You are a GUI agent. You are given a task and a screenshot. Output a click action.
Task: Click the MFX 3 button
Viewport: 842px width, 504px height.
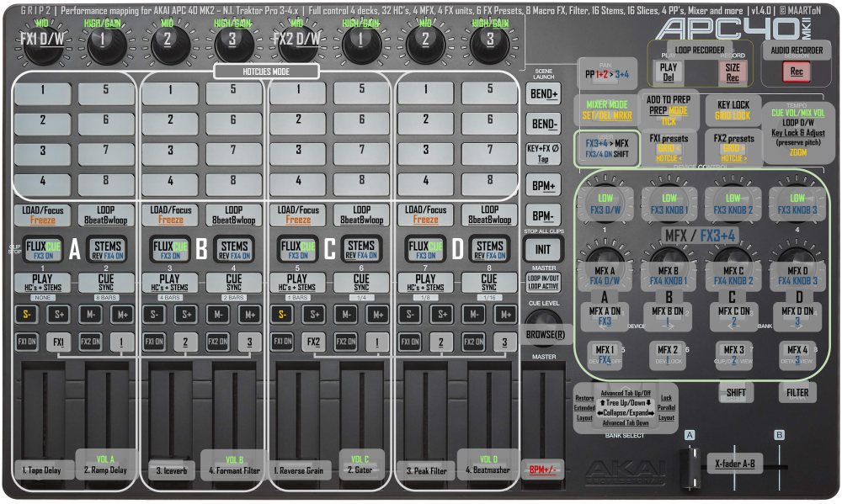(x=733, y=355)
